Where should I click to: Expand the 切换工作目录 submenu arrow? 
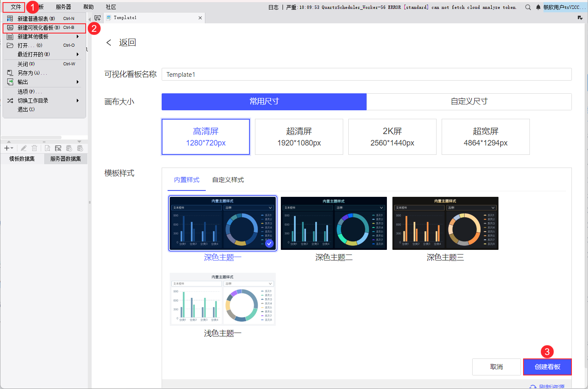pyautogui.click(x=78, y=101)
